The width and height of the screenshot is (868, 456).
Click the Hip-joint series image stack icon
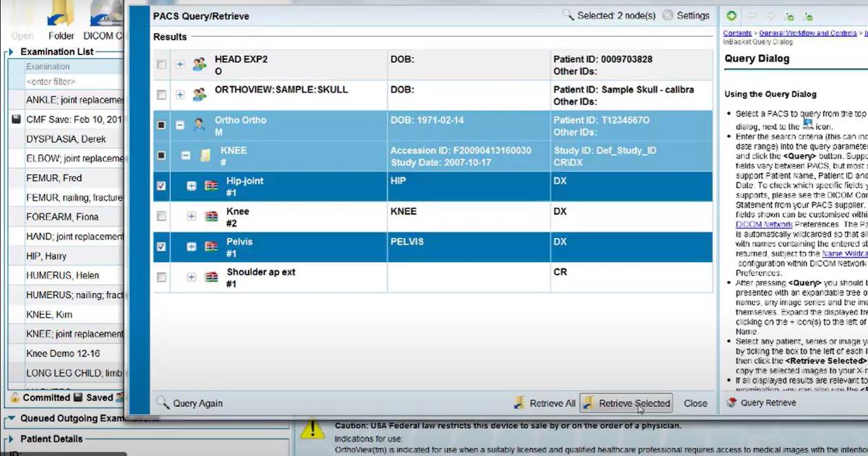tap(211, 186)
